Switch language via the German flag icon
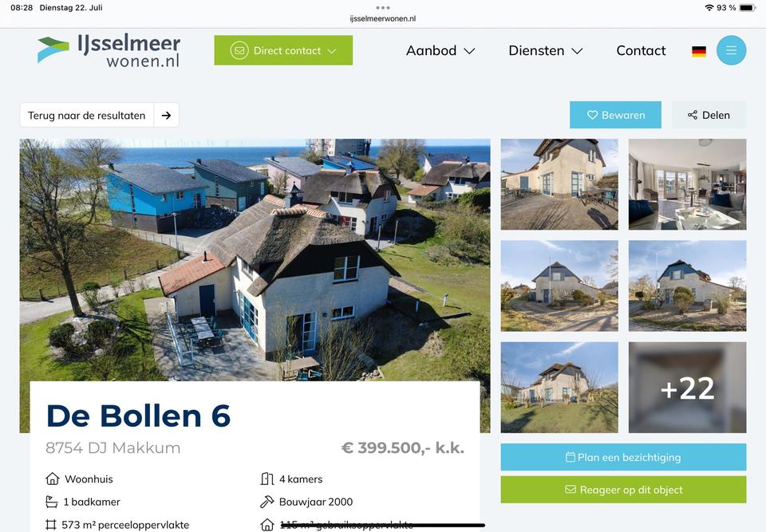The width and height of the screenshot is (766, 532). pos(699,51)
